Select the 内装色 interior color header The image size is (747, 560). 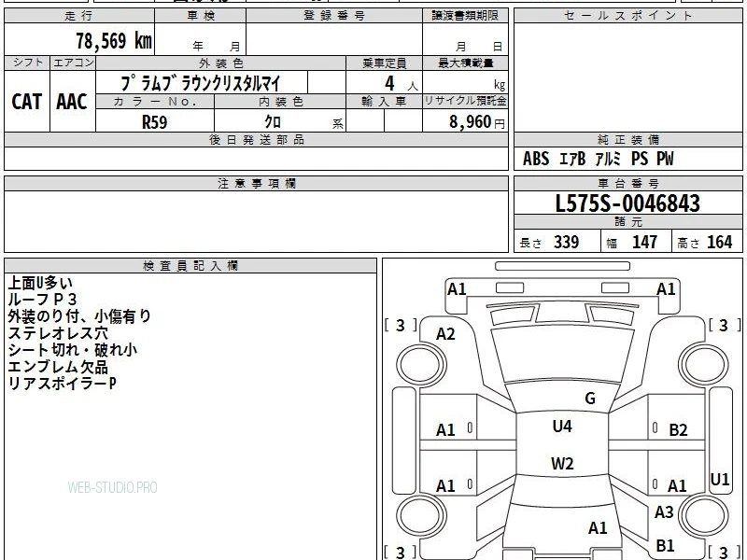click(x=280, y=102)
